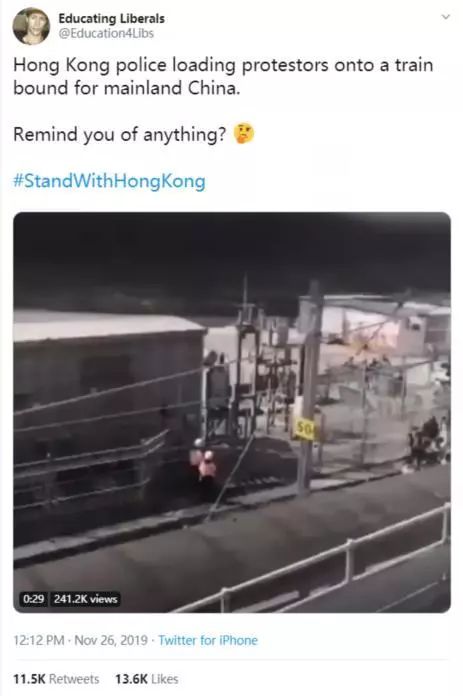The height and width of the screenshot is (696, 463).
Task: Click the Remind you of anything text
Action: (120, 134)
